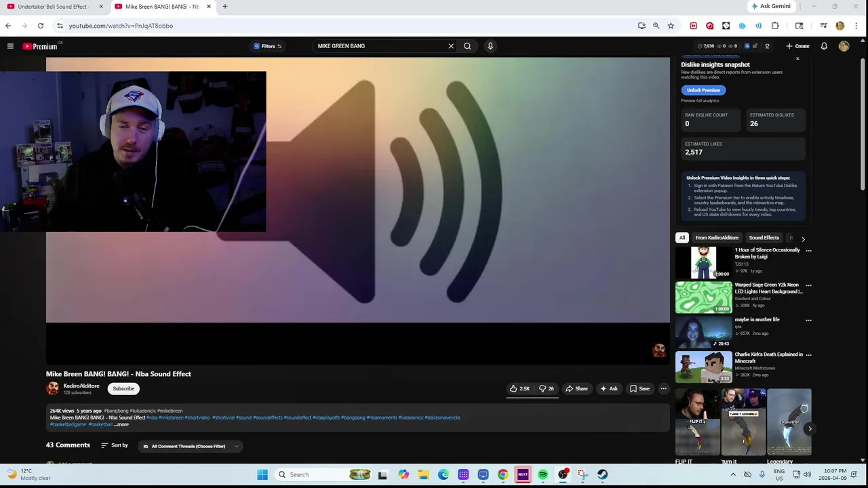
Task: Open Charlie Kirk's Death Minecraft video
Action: click(703, 367)
